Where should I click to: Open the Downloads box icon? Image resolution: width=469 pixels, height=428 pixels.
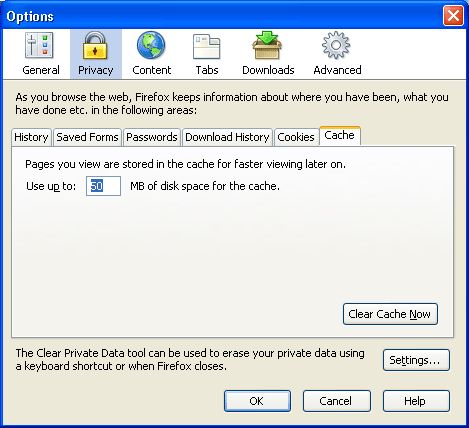click(267, 45)
